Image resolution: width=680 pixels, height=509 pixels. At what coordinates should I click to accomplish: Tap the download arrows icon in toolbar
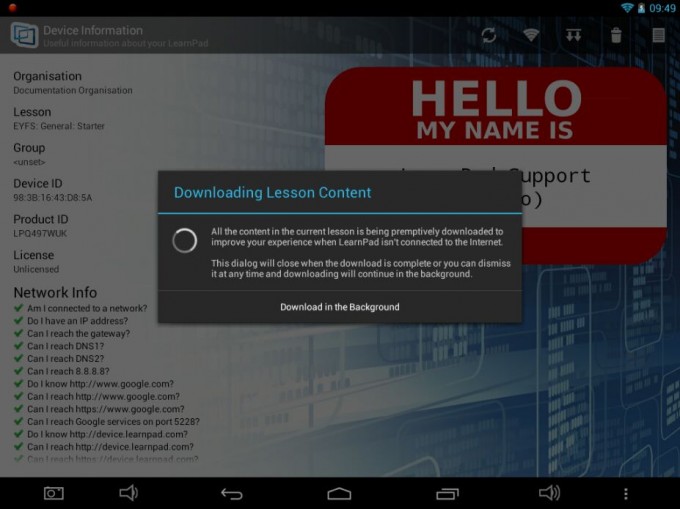[x=573, y=35]
